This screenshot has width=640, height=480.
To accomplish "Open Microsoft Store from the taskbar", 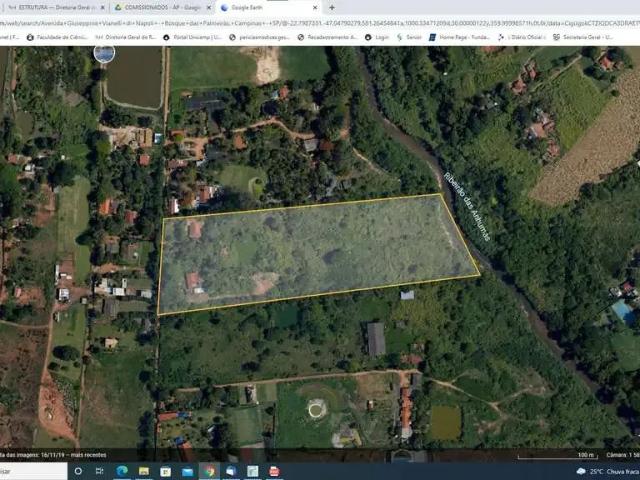I will point(165,471).
